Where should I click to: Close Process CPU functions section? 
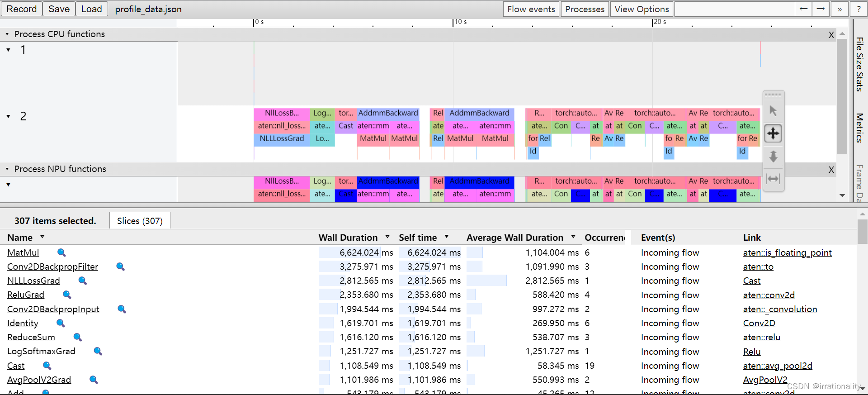click(x=831, y=35)
